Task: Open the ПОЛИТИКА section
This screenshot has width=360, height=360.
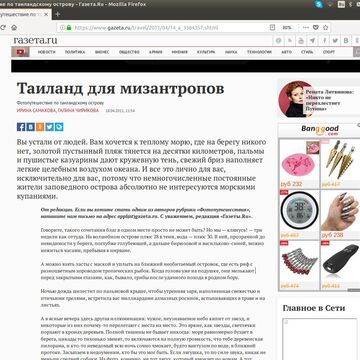Action: [75, 52]
